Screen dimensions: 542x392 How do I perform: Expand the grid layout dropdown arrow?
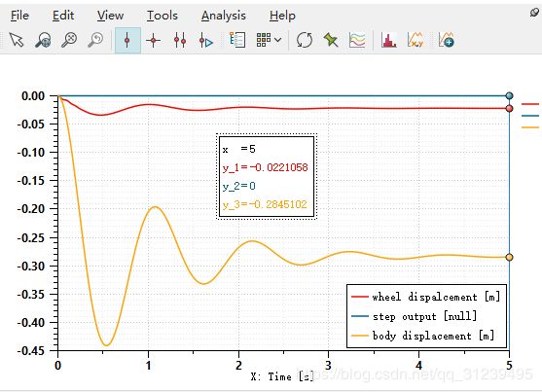pyautogui.click(x=277, y=40)
